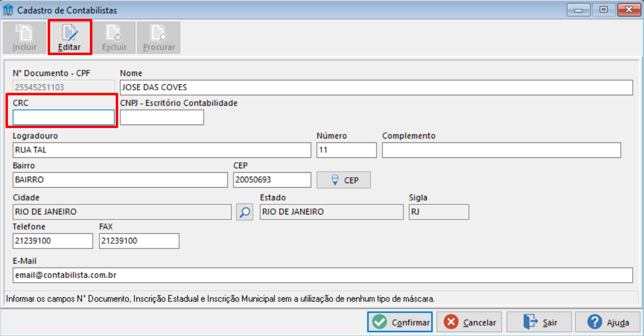Click the Nome field JOSE DAS COVES

pos(376,87)
